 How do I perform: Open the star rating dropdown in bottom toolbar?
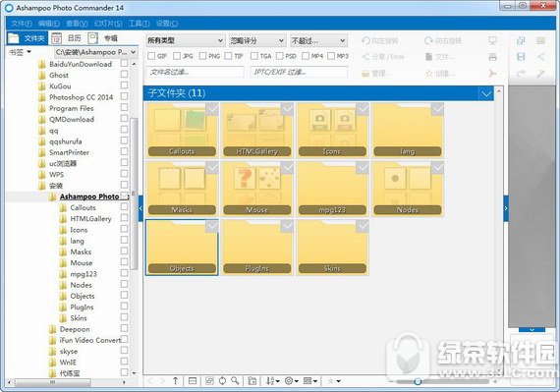tap(334, 381)
